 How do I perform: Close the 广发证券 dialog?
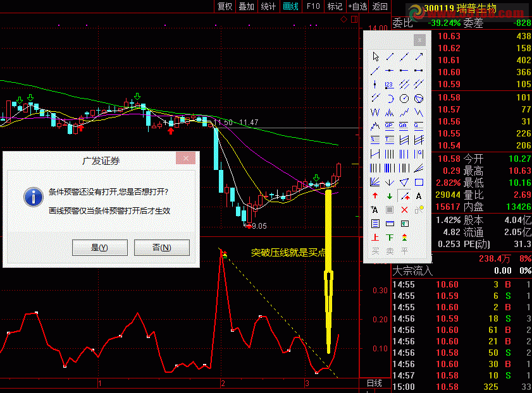click(185, 158)
